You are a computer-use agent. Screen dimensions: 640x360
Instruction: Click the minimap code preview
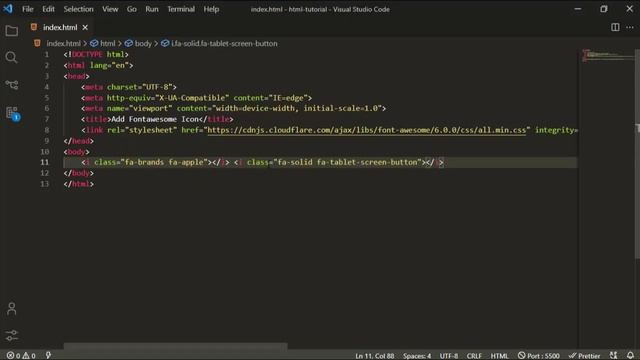point(607,55)
